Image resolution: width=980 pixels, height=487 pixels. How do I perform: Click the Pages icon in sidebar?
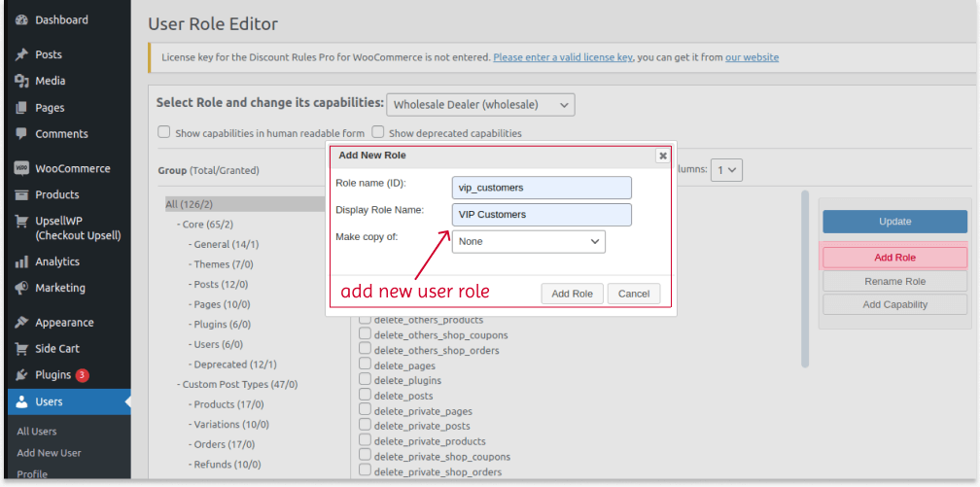pos(21,108)
